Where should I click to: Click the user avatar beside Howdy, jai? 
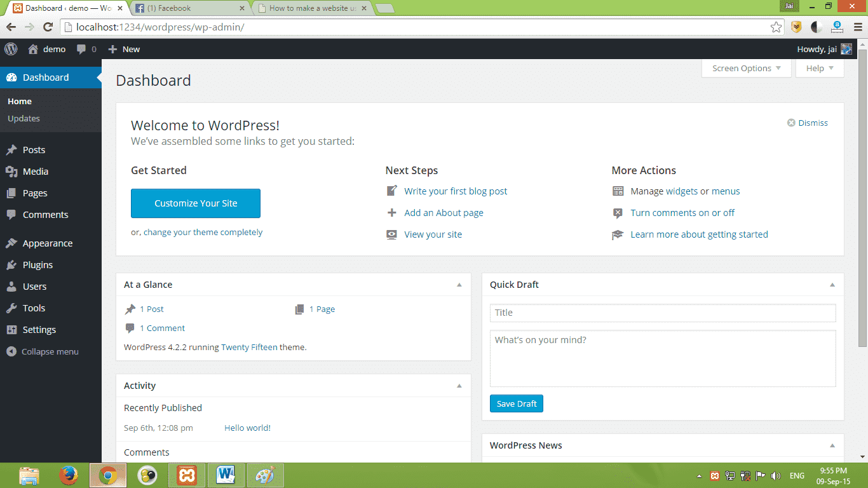(x=846, y=49)
